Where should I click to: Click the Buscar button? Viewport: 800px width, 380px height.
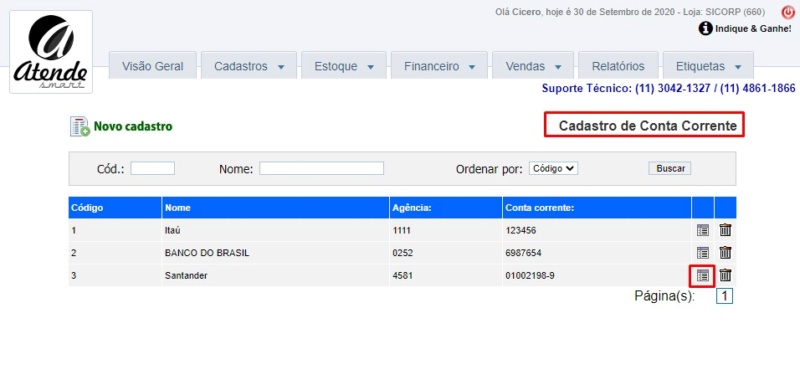[x=670, y=168]
